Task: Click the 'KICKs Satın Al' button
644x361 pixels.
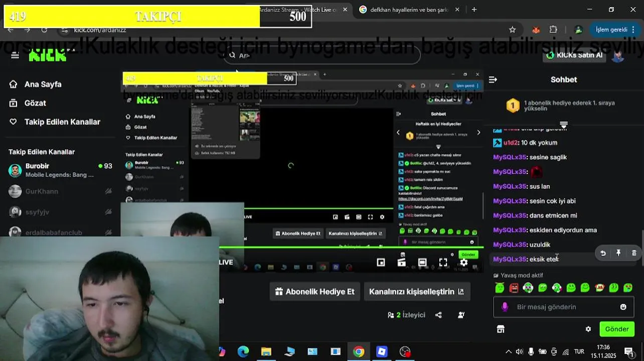Action: click(575, 55)
